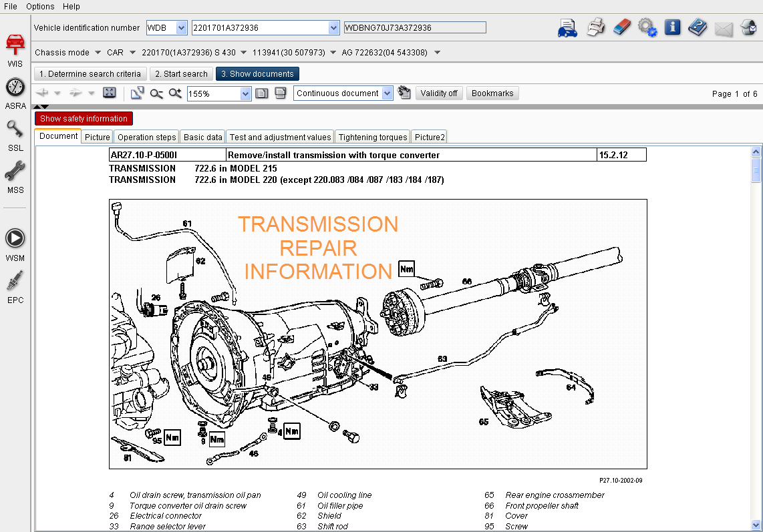
Task: Click 2. Start search button
Action: tap(181, 74)
